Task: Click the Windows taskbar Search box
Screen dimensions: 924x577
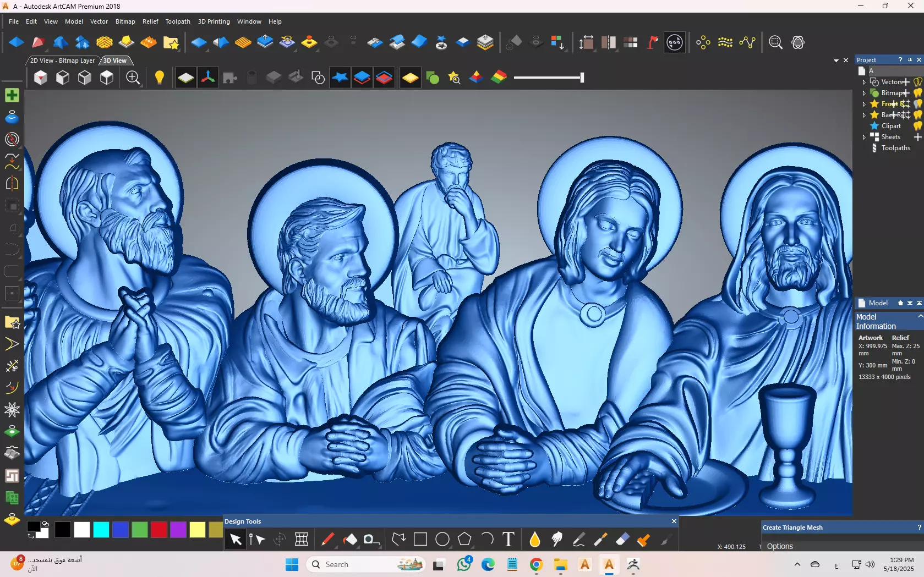Action: (367, 564)
